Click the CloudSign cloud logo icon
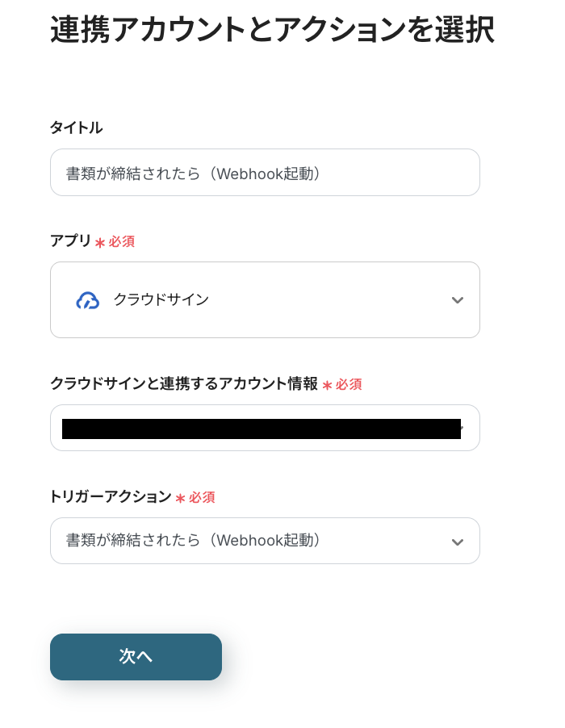This screenshot has width=565, height=728. pyautogui.click(x=87, y=300)
